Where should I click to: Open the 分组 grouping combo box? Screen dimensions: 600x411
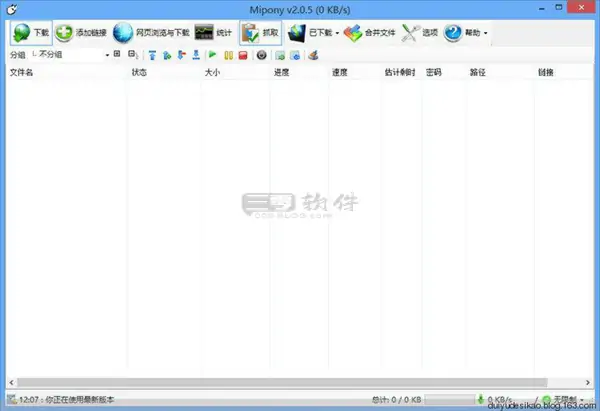70,55
